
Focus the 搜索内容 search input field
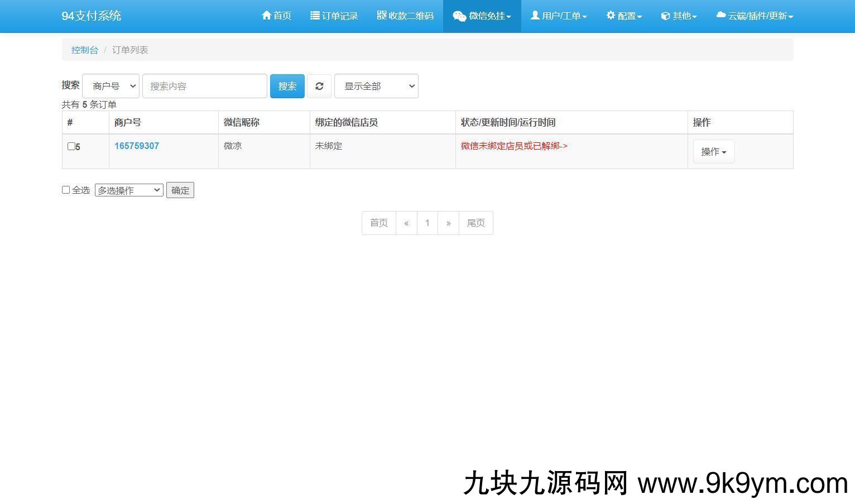(205, 86)
